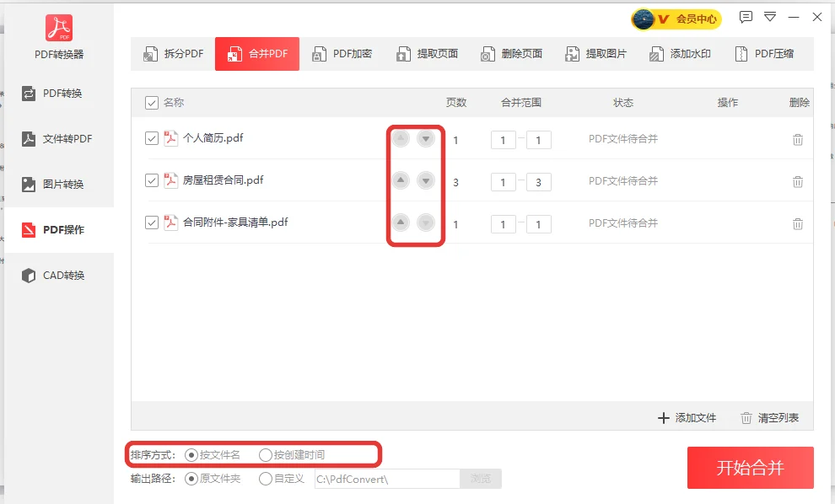Uncheck 个人简历.pdf checkbox
Screen dimensions: 835x504
[x=152, y=138]
